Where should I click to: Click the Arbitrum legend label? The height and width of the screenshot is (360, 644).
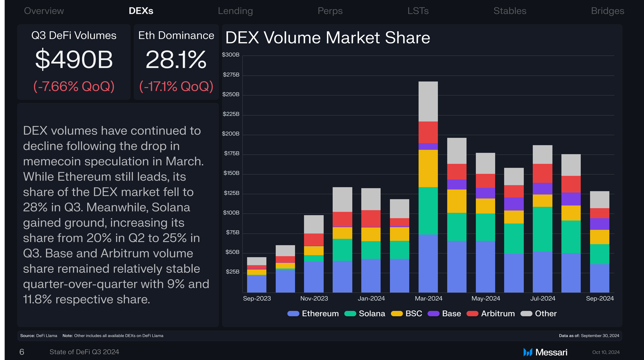(x=498, y=314)
